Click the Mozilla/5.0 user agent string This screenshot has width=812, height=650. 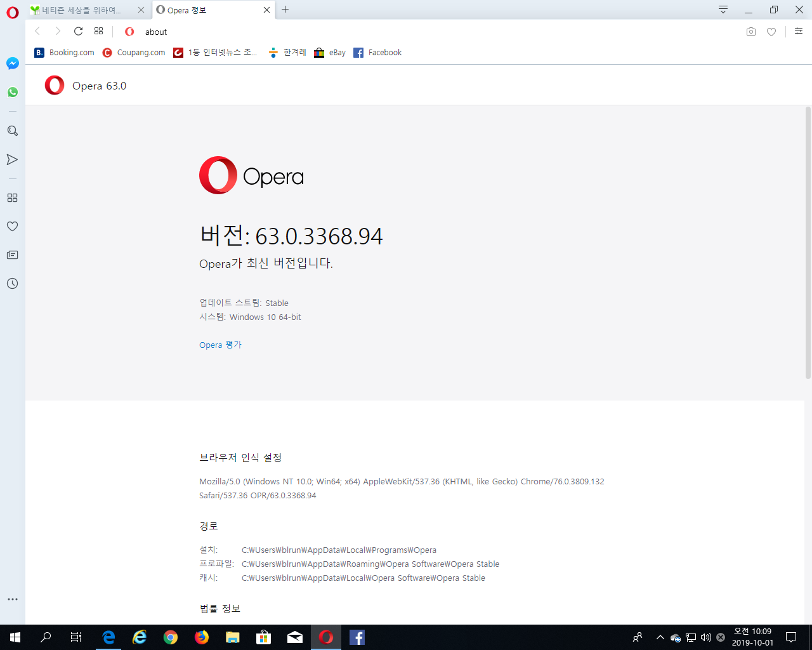(x=402, y=488)
